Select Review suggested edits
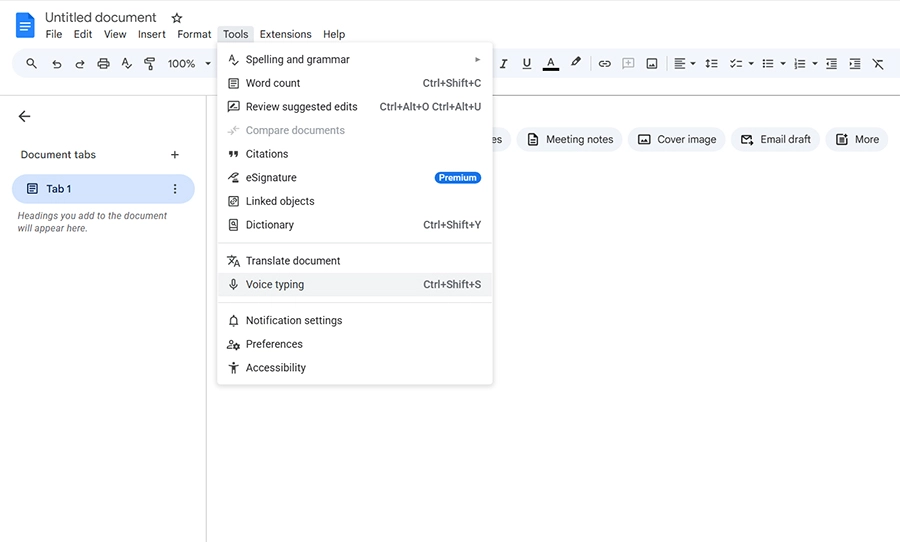The width and height of the screenshot is (900, 542). click(x=355, y=107)
